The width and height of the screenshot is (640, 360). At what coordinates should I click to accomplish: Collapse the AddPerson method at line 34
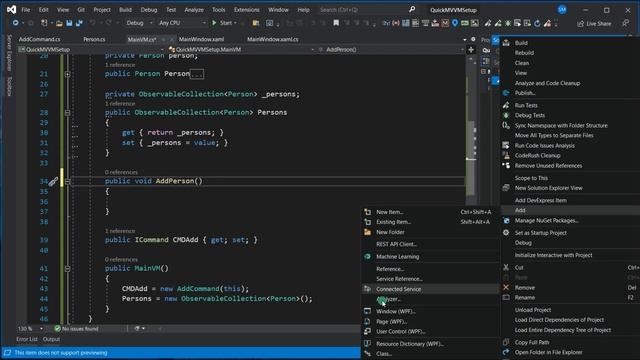pos(68,181)
